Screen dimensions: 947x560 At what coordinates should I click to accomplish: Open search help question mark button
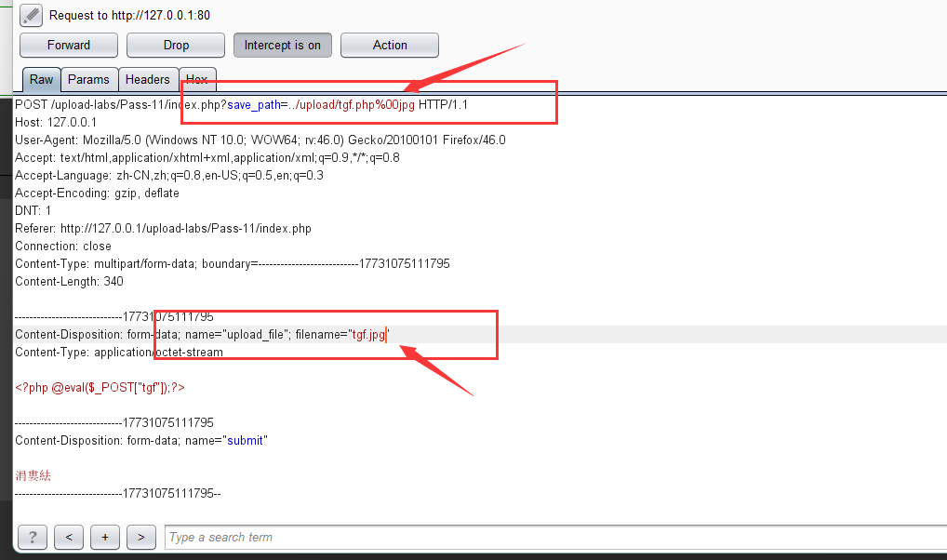(x=33, y=537)
